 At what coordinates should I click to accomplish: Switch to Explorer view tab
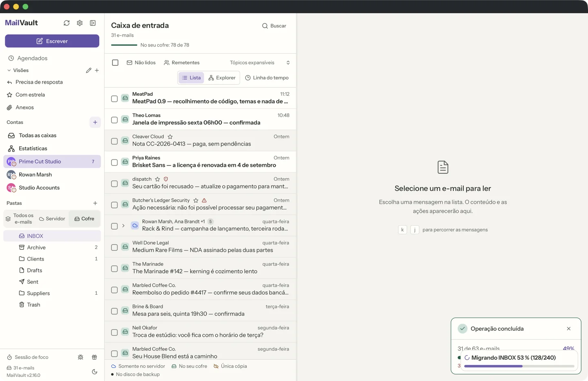222,78
